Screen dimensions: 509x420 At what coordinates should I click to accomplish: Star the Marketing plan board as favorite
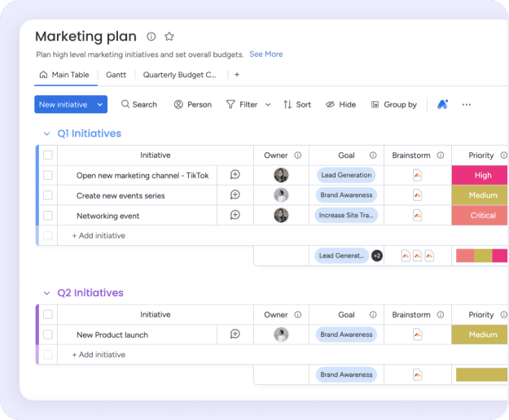pyautogui.click(x=169, y=37)
